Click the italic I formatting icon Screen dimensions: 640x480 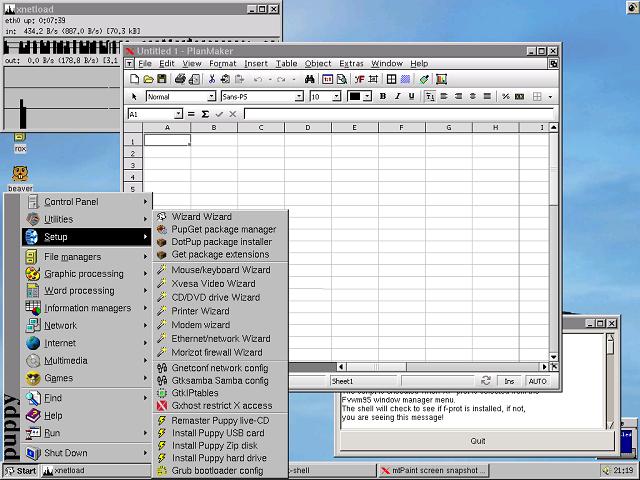pos(397,97)
